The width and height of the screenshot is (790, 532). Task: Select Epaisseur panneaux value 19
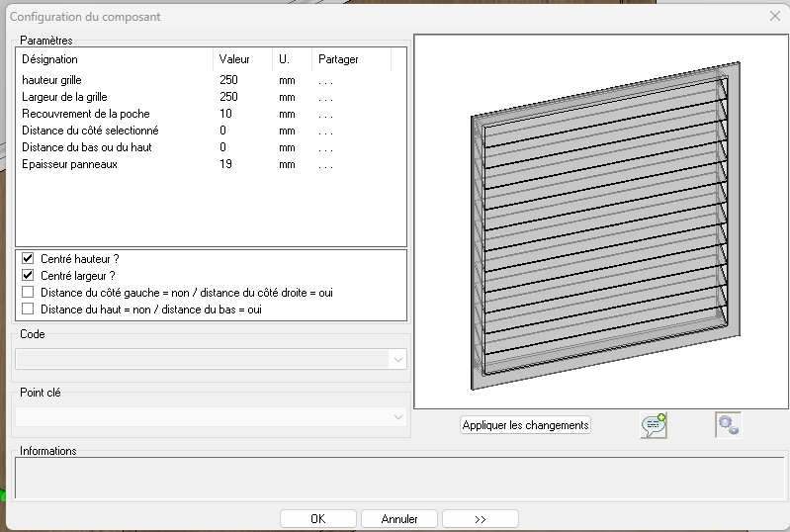225,164
